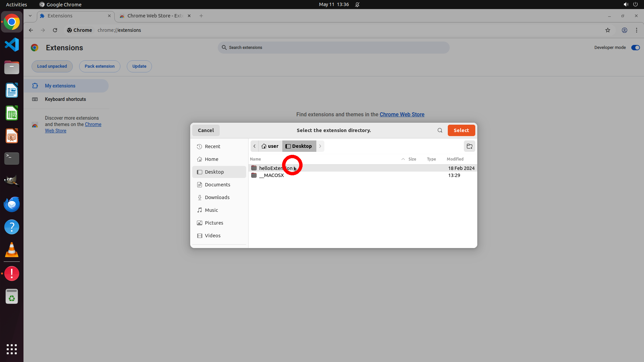The width and height of the screenshot is (644, 362).
Task: Click the bookmark star icon
Action: (x=607, y=30)
